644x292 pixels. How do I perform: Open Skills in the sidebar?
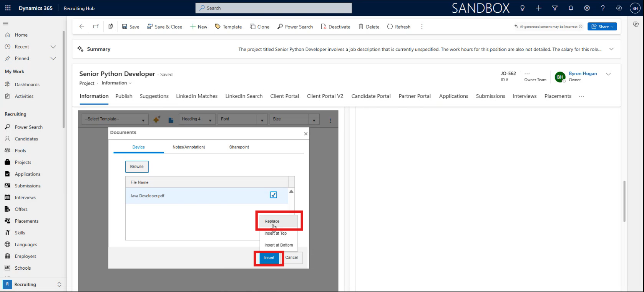[x=20, y=233]
